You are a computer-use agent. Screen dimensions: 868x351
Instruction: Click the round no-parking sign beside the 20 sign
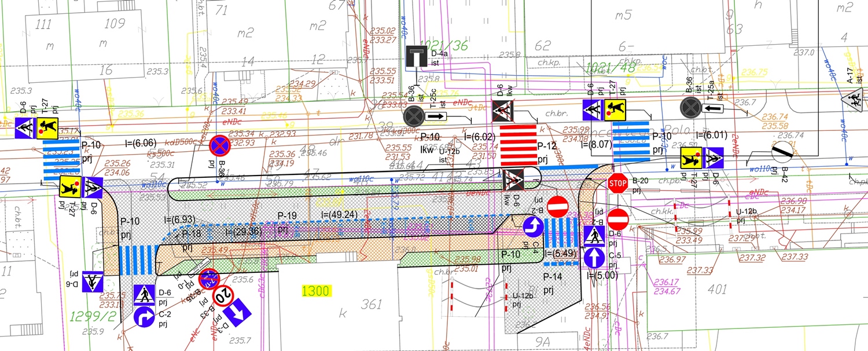pos(208,279)
